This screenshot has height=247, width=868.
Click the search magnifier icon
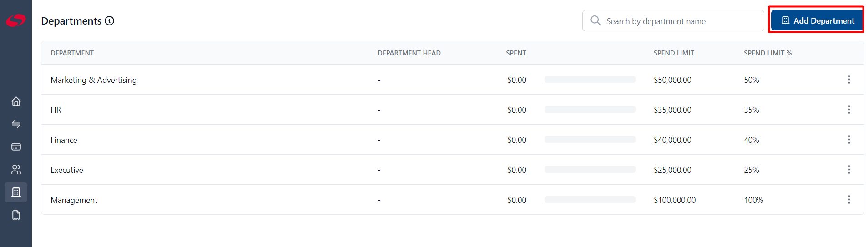click(x=595, y=20)
